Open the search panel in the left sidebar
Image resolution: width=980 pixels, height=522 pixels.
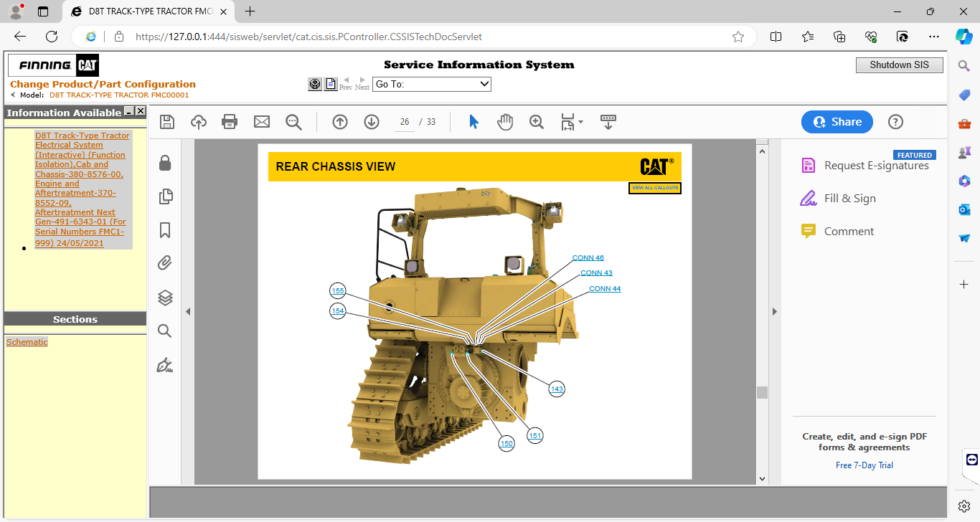click(165, 331)
